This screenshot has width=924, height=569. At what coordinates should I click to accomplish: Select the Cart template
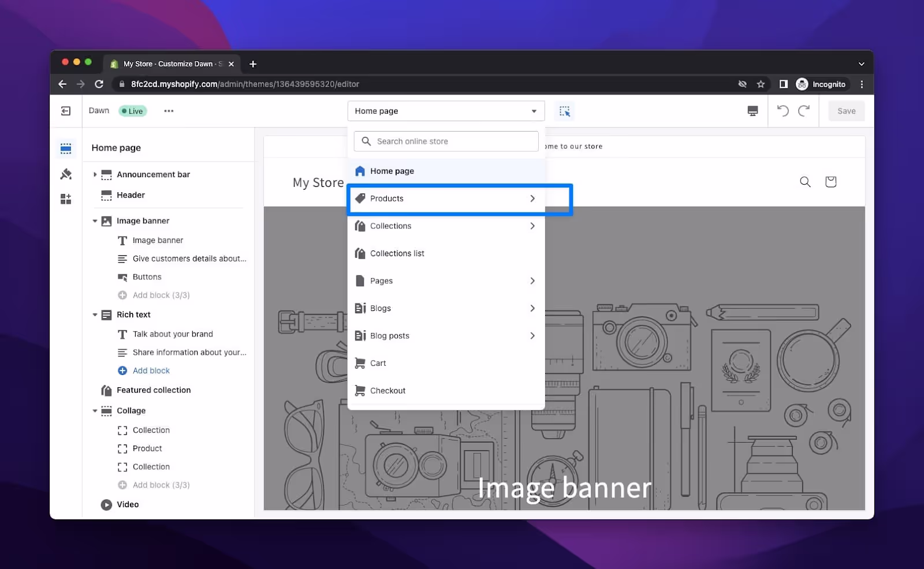click(446, 363)
